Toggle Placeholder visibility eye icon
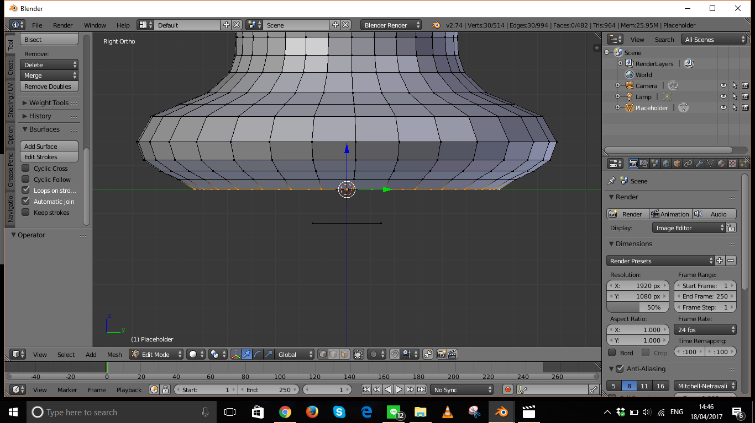The height and width of the screenshot is (423, 755). [723, 108]
